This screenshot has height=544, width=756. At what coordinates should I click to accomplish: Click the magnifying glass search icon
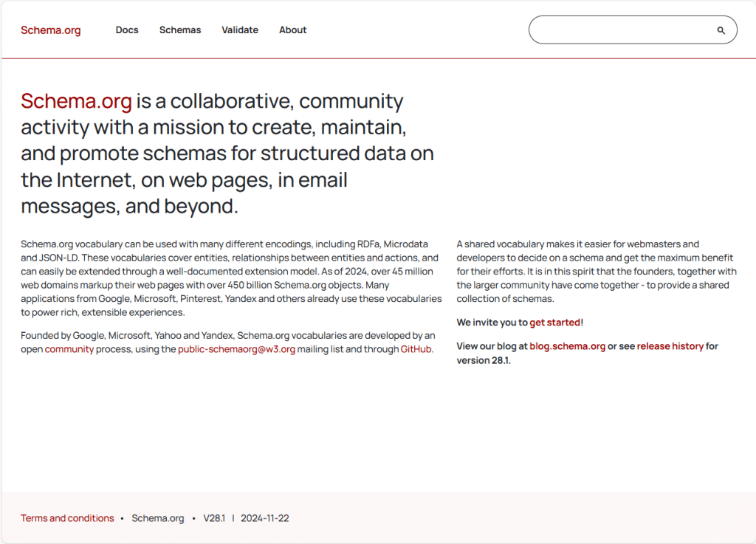coord(721,30)
